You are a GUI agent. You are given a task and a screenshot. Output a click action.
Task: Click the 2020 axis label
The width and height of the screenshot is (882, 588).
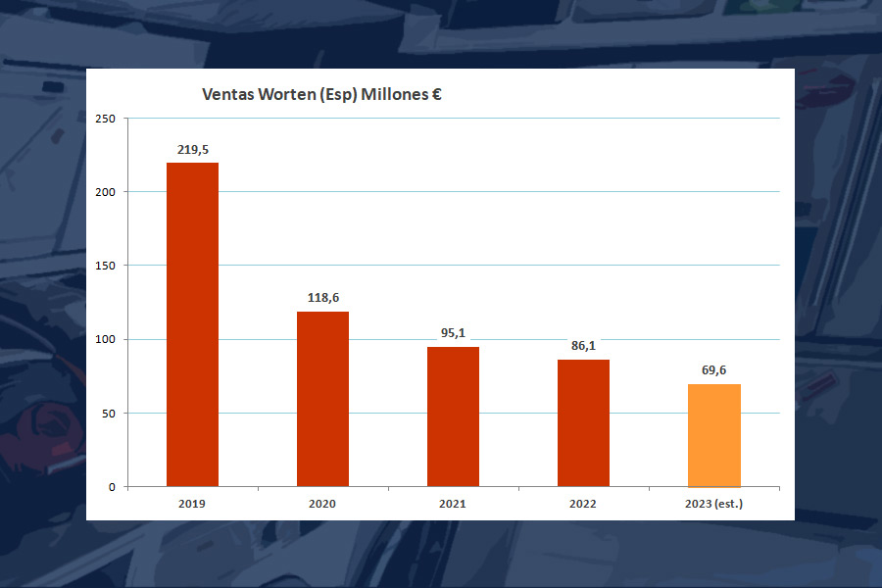click(x=322, y=504)
